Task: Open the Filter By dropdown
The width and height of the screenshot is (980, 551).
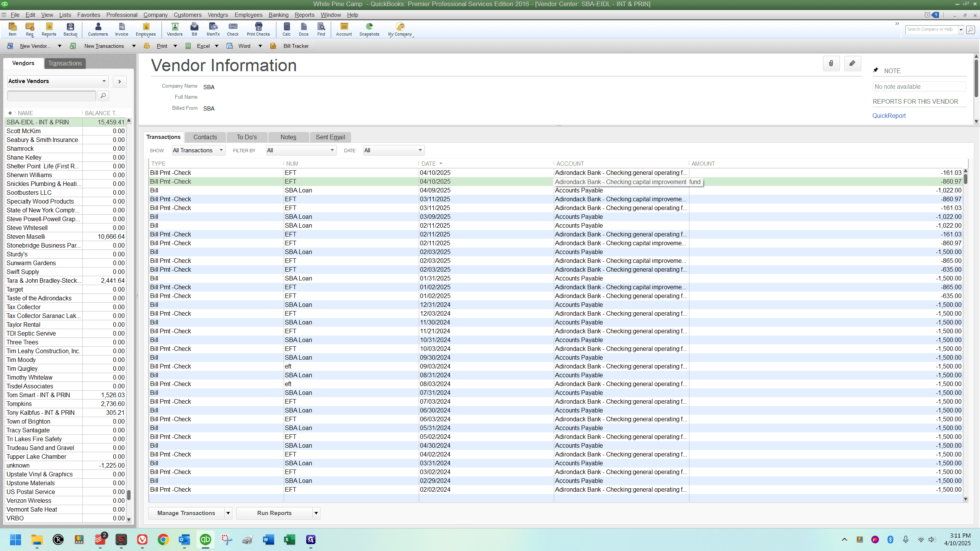Action: 301,150
